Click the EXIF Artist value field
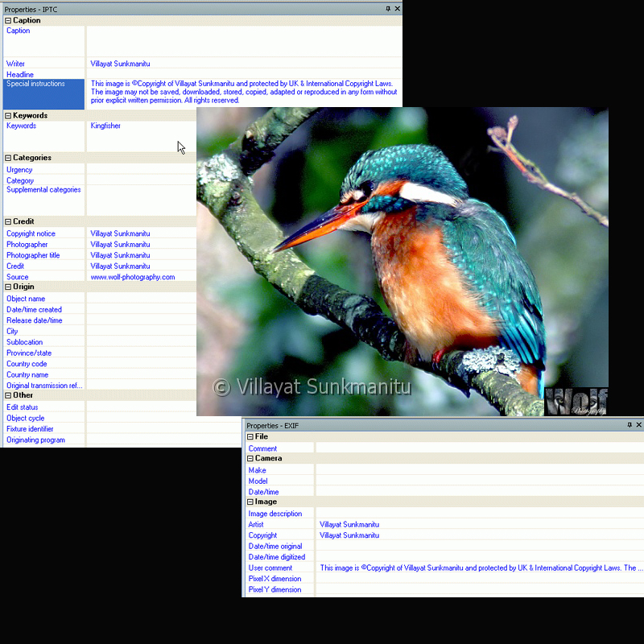The image size is (644, 644). tap(475, 525)
